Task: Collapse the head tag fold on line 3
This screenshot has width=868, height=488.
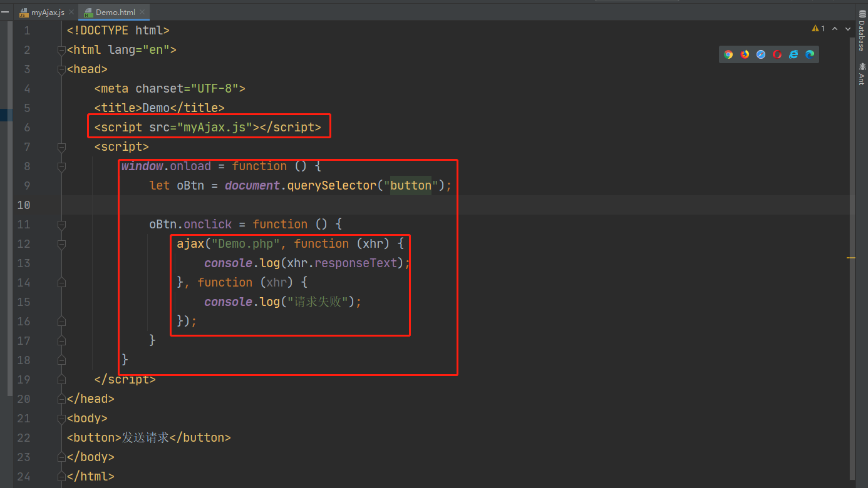Action: click(x=61, y=69)
